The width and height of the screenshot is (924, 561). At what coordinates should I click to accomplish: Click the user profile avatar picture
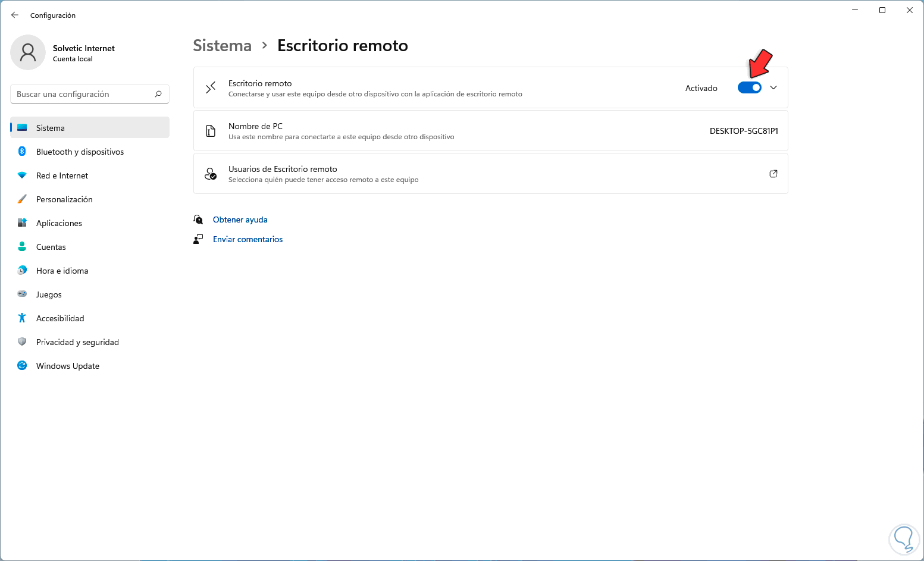click(x=28, y=52)
